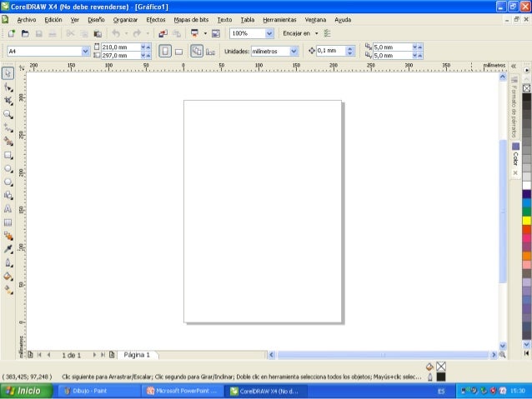532x399 pixels.
Task: Open the Unidades milímetros dropdown
Action: (294, 51)
